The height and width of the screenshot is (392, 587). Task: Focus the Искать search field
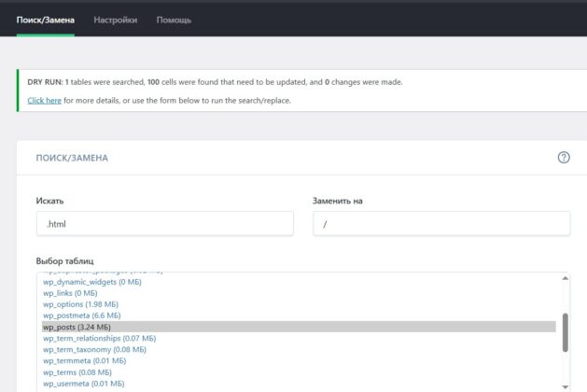[x=164, y=224]
